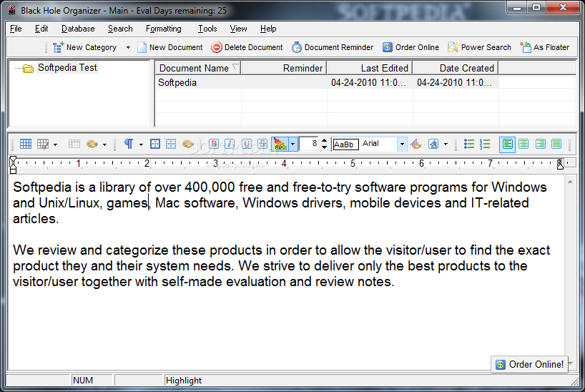Open the Tools menu

207,29
